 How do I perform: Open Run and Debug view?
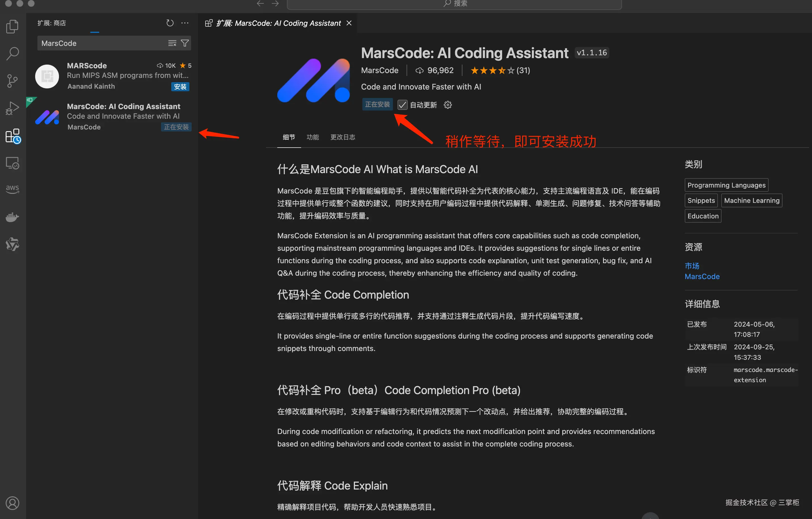tap(12, 108)
